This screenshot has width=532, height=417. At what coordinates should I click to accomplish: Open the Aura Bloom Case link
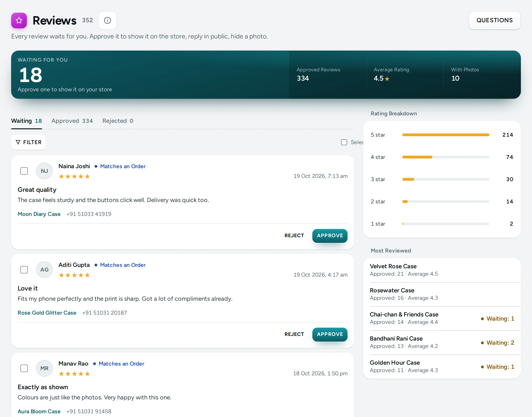tap(39, 411)
